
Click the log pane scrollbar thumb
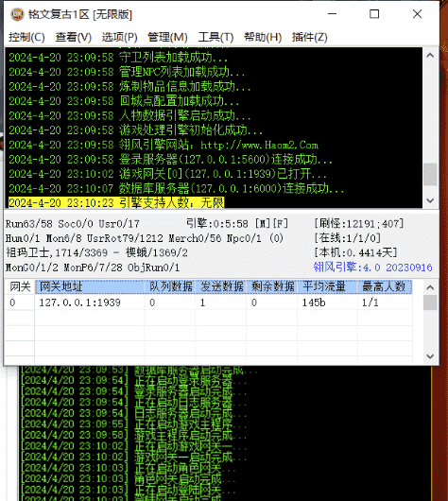tap(430, 174)
